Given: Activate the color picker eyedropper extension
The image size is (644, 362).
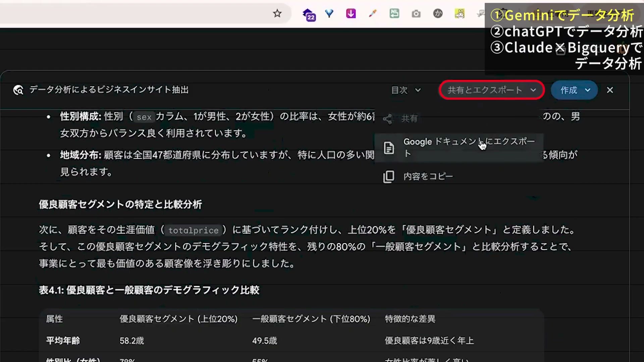Looking at the screenshot, I should click(373, 13).
